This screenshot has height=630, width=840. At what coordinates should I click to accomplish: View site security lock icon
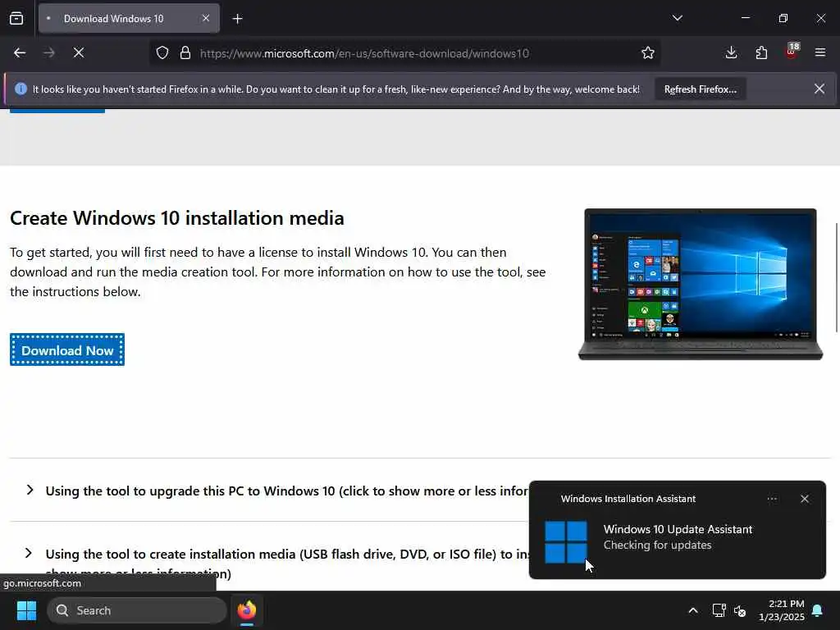pos(185,52)
